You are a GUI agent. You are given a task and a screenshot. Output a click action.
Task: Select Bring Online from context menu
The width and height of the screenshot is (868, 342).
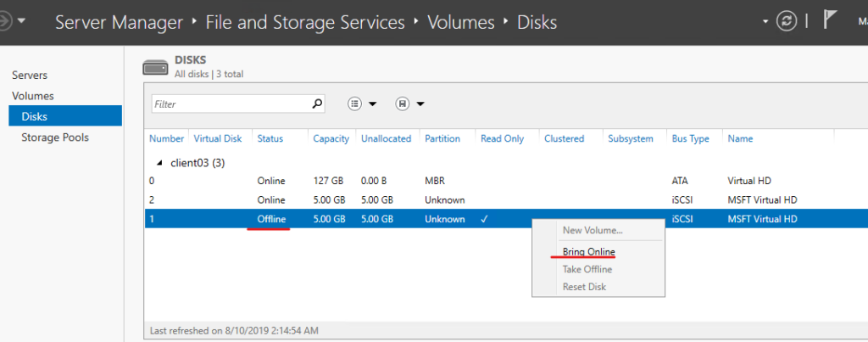pos(588,252)
